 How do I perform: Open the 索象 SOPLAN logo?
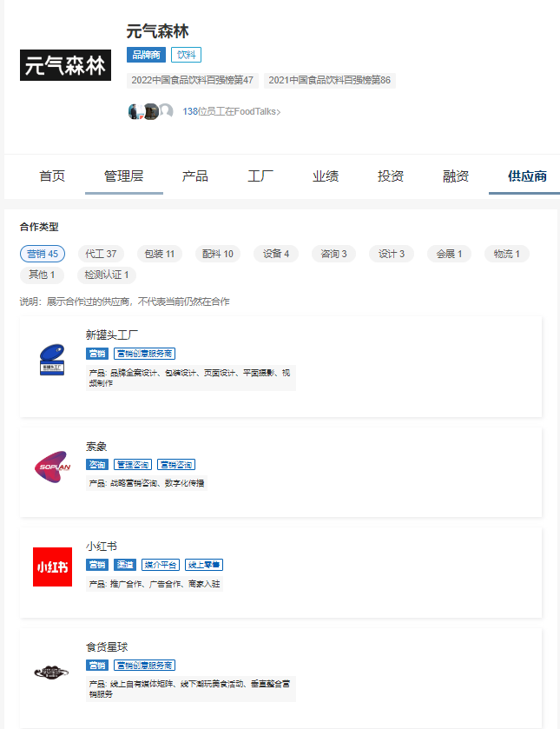[52, 467]
